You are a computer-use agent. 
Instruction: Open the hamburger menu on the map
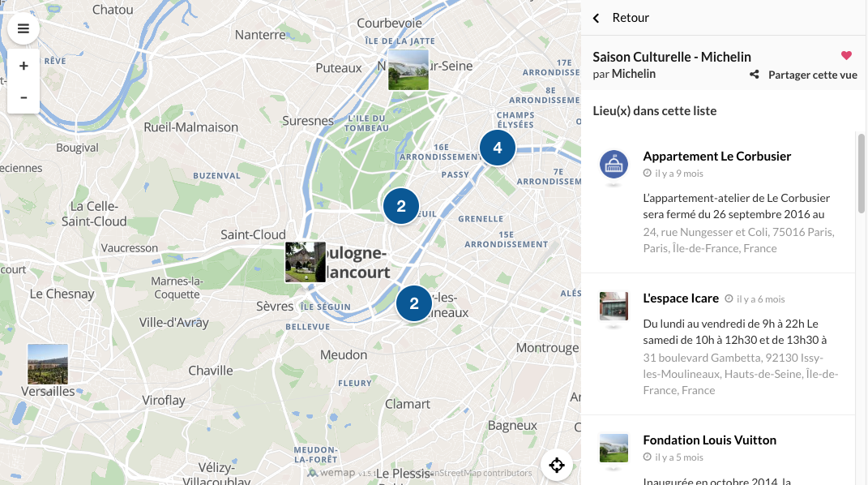(x=24, y=29)
